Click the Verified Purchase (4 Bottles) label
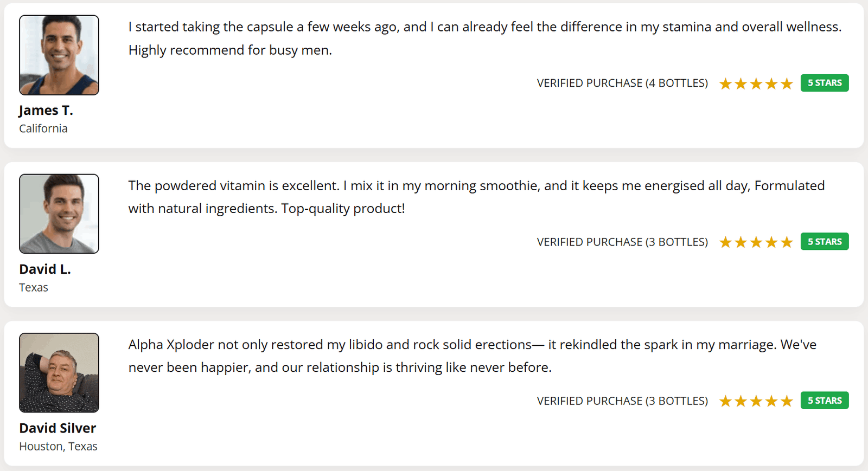Image resolution: width=868 pixels, height=471 pixels. (622, 83)
